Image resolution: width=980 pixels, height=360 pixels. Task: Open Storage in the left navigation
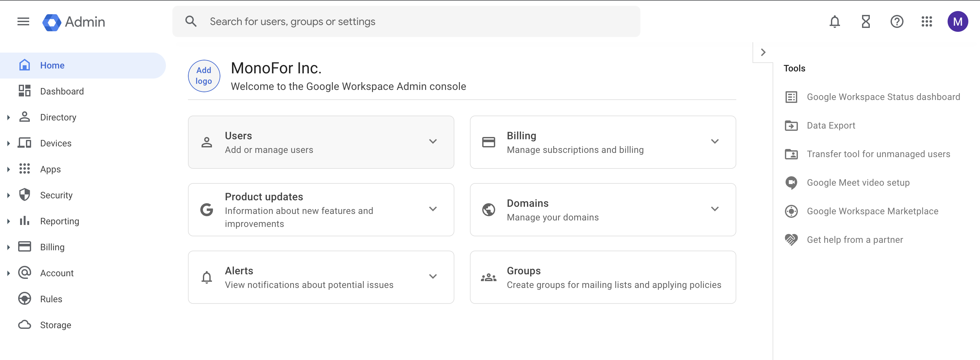click(x=55, y=325)
